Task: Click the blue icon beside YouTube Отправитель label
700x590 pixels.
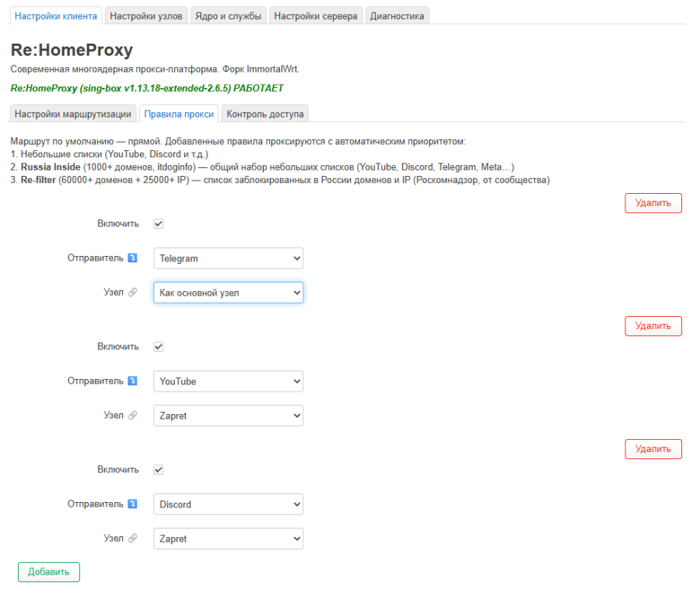Action: (x=132, y=381)
